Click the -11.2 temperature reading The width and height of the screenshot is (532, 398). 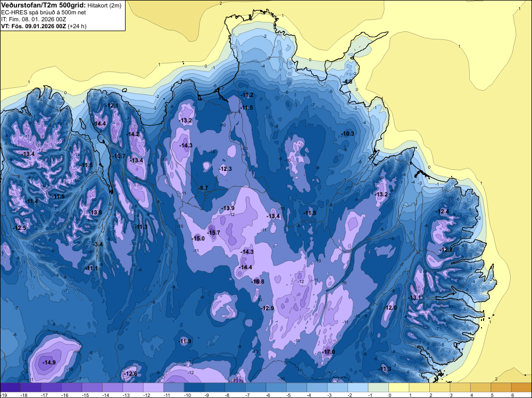click(x=247, y=95)
